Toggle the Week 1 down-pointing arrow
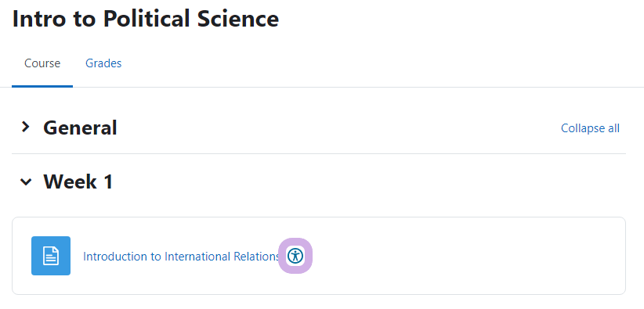 (26, 181)
